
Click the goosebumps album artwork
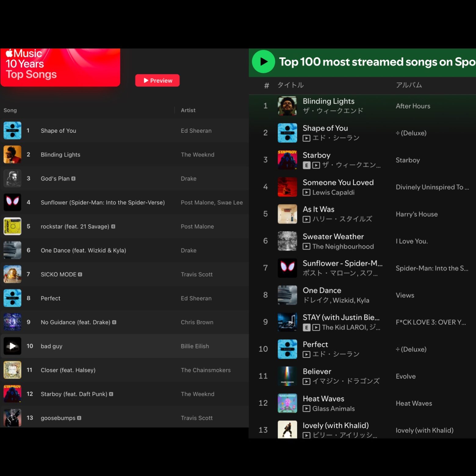[13, 418]
